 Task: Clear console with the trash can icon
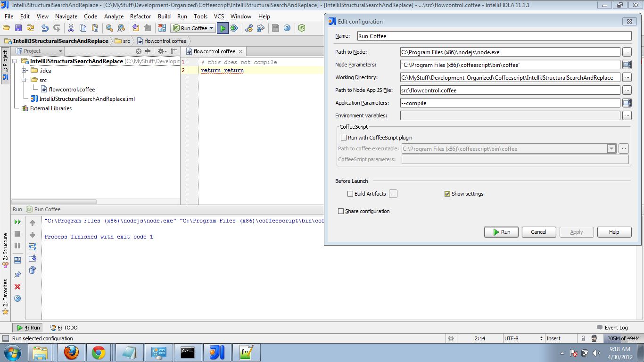coord(33,270)
